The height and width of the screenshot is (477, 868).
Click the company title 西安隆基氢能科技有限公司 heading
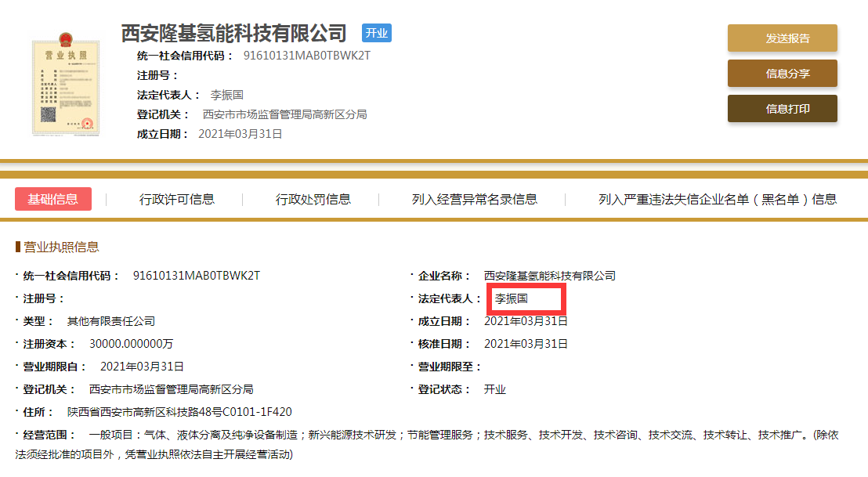click(x=233, y=33)
